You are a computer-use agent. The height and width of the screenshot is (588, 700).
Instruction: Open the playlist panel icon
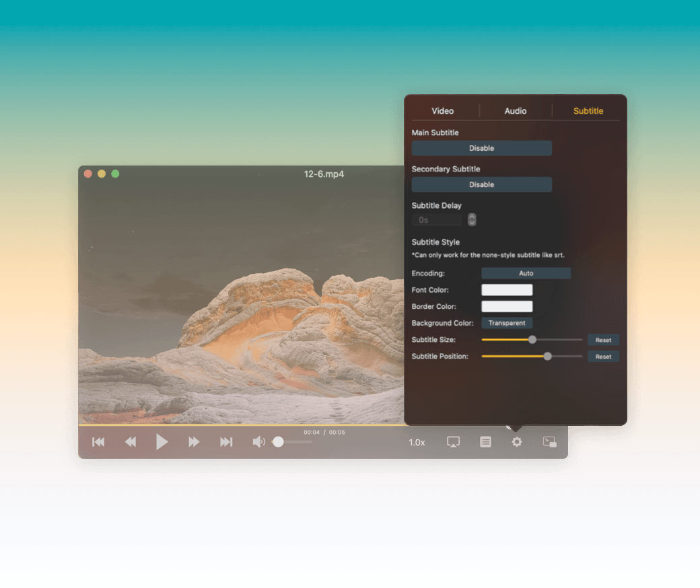485,441
